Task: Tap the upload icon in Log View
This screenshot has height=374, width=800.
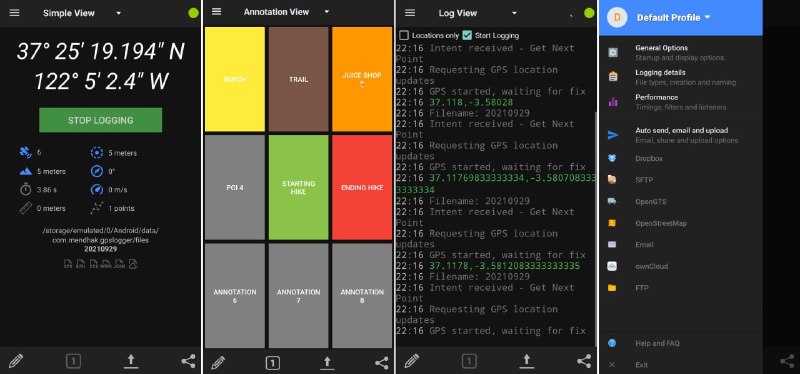Action: tap(526, 361)
